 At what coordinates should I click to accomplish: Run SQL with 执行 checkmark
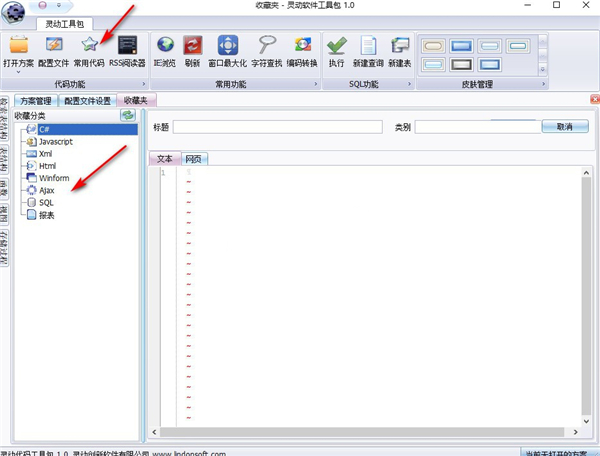pos(337,46)
